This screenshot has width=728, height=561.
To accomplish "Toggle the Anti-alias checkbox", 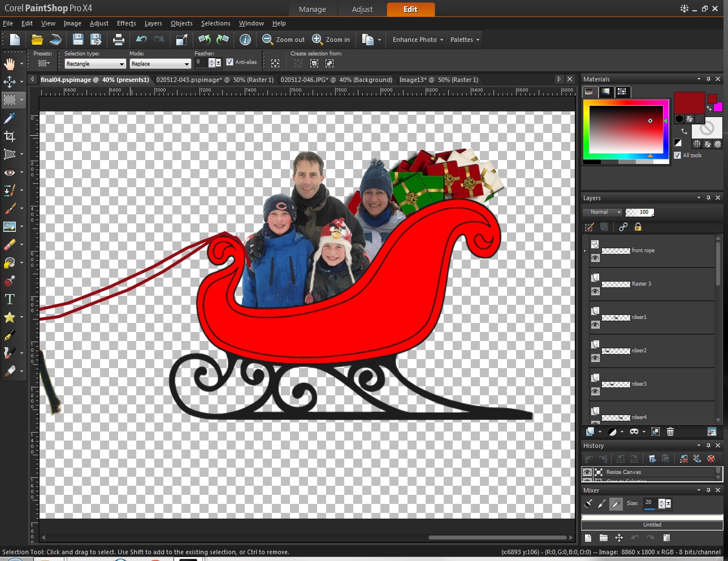I will click(229, 62).
